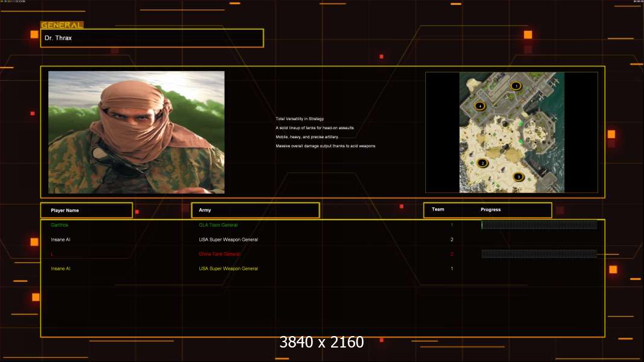The image size is (644, 362).
Task: Click team number 1 in yellow row
Action: click(452, 268)
